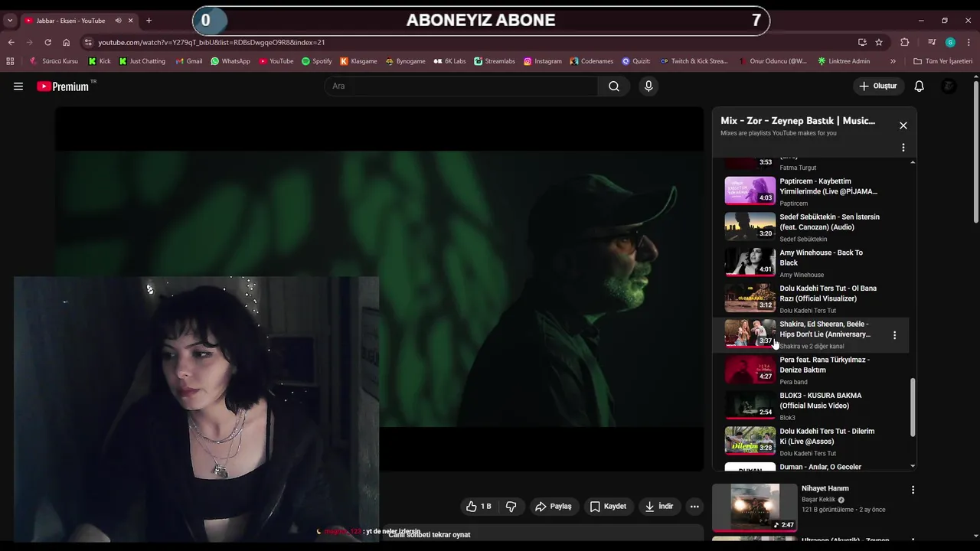Click the Oluştur create button
This screenshot has height=551, width=980.
click(x=877, y=86)
